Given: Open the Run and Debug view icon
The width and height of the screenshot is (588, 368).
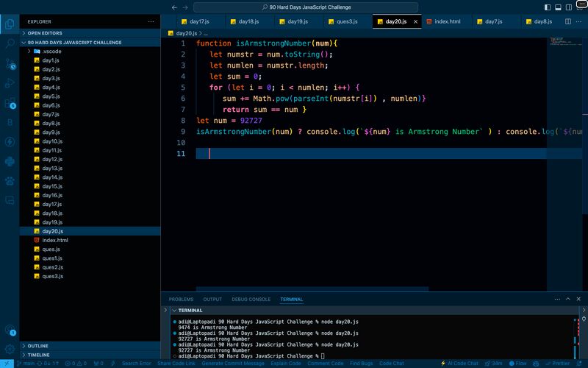Looking at the screenshot, I should (x=10, y=83).
